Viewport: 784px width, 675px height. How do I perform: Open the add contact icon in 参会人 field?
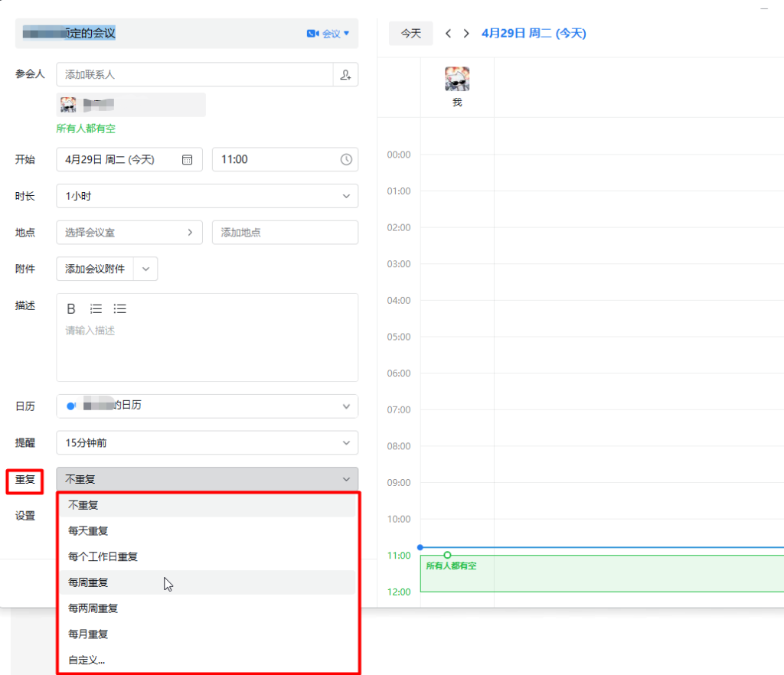pyautogui.click(x=345, y=74)
